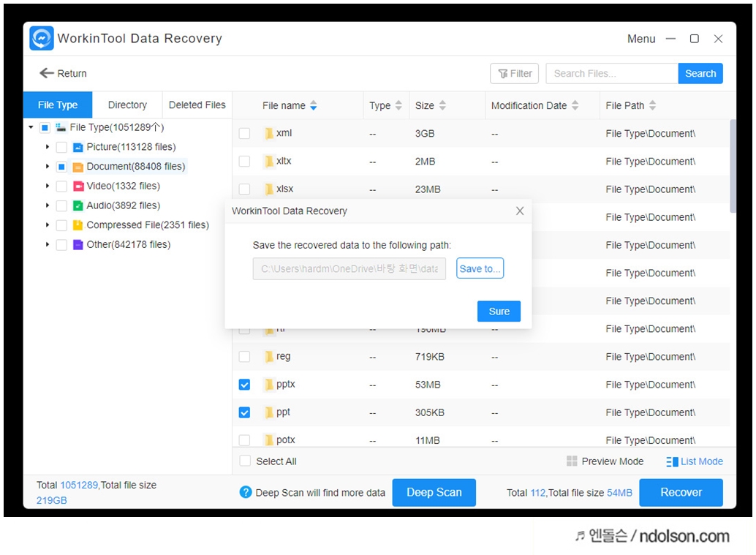Check the xlsx row checkbox
Screen dimensions: 756x555
click(x=244, y=189)
